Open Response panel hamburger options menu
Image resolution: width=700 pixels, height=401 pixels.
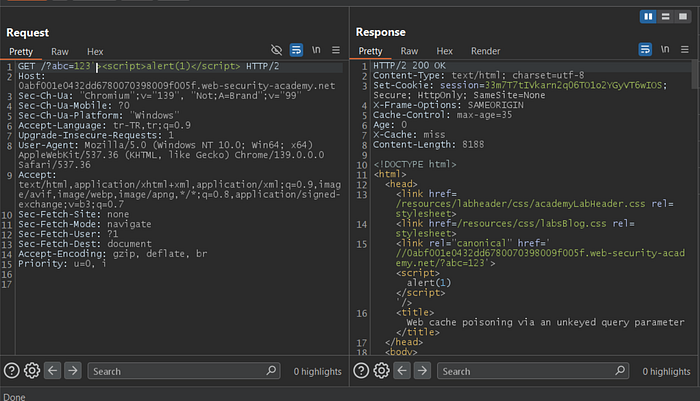tap(685, 50)
